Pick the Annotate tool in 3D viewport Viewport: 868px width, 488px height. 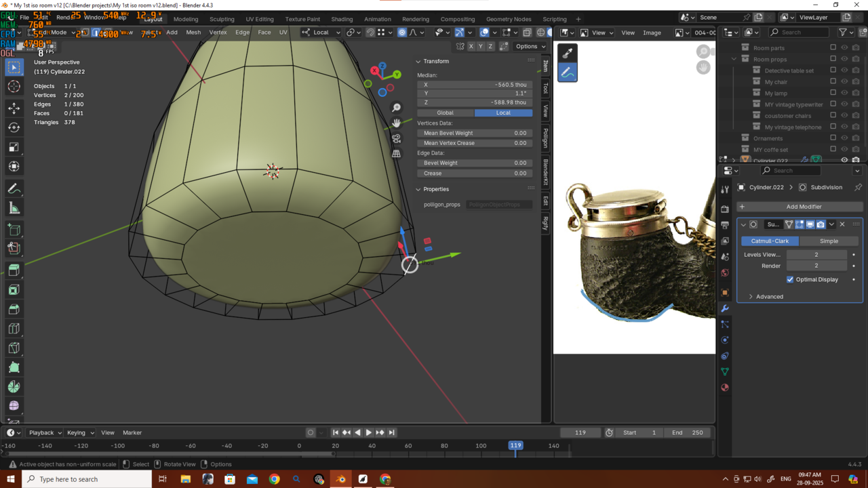[14, 188]
